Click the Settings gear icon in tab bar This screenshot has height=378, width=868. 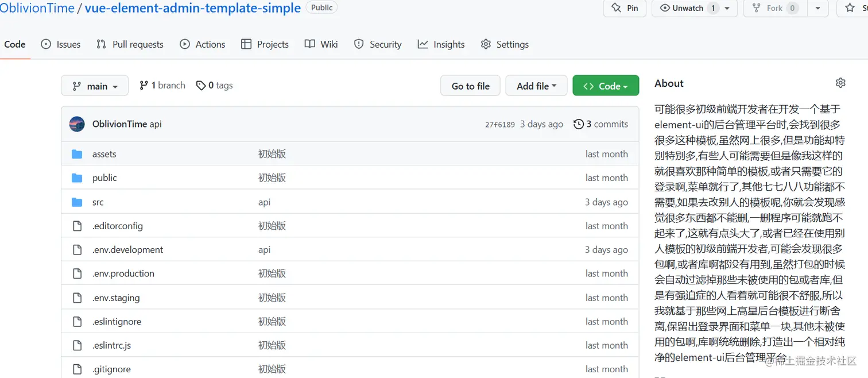point(486,44)
